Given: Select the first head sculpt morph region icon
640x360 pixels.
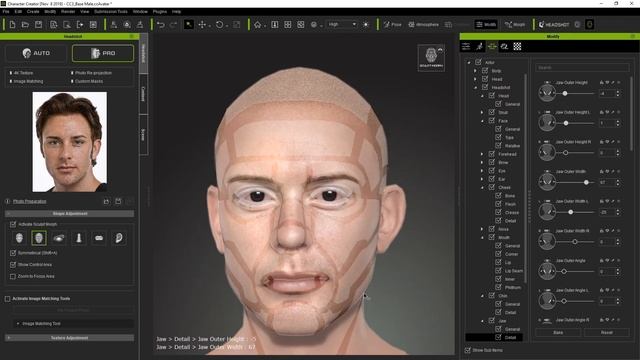Looking at the screenshot, I should 19,238.
